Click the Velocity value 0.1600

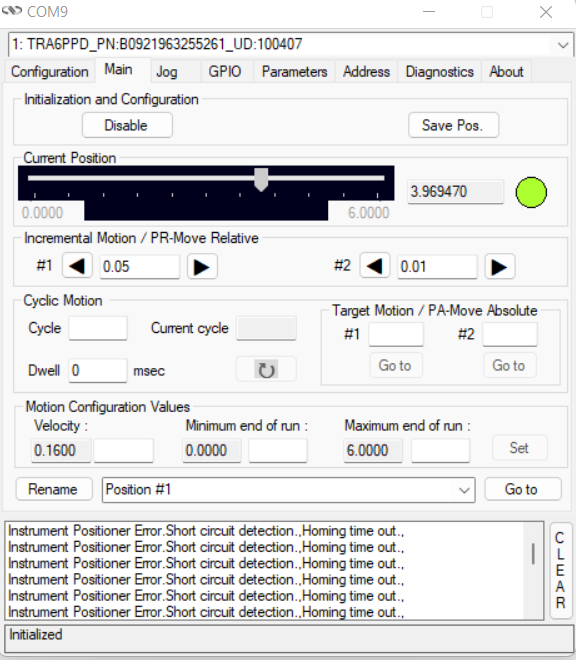coord(61,450)
